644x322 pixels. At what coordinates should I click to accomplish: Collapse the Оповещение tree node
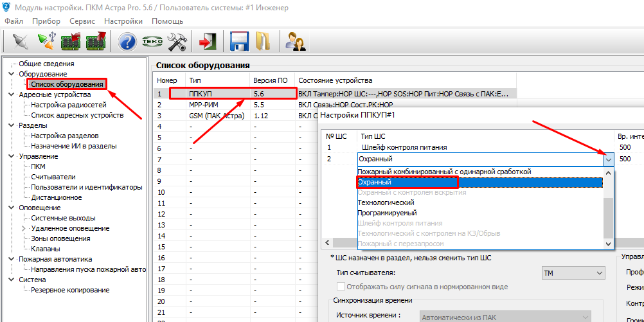(11, 208)
